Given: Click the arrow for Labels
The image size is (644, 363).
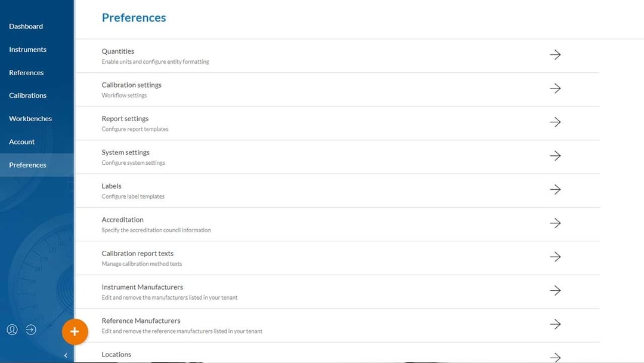Looking at the screenshot, I should (555, 189).
